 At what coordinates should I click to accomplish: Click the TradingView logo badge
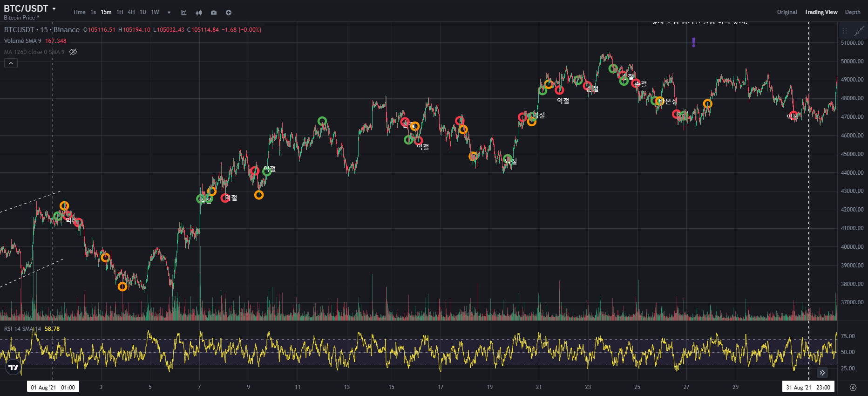coord(14,367)
